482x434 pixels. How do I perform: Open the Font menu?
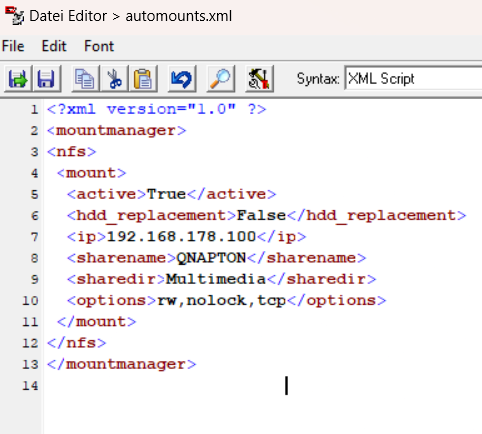(x=99, y=46)
